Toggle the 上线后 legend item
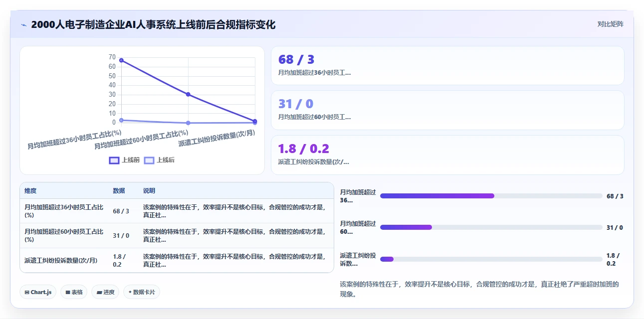644x319 pixels. (x=159, y=160)
